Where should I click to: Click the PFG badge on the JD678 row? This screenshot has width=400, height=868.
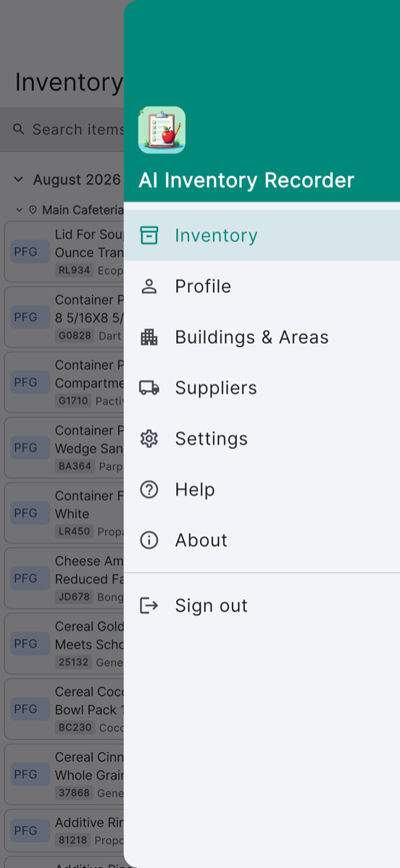click(x=30, y=578)
